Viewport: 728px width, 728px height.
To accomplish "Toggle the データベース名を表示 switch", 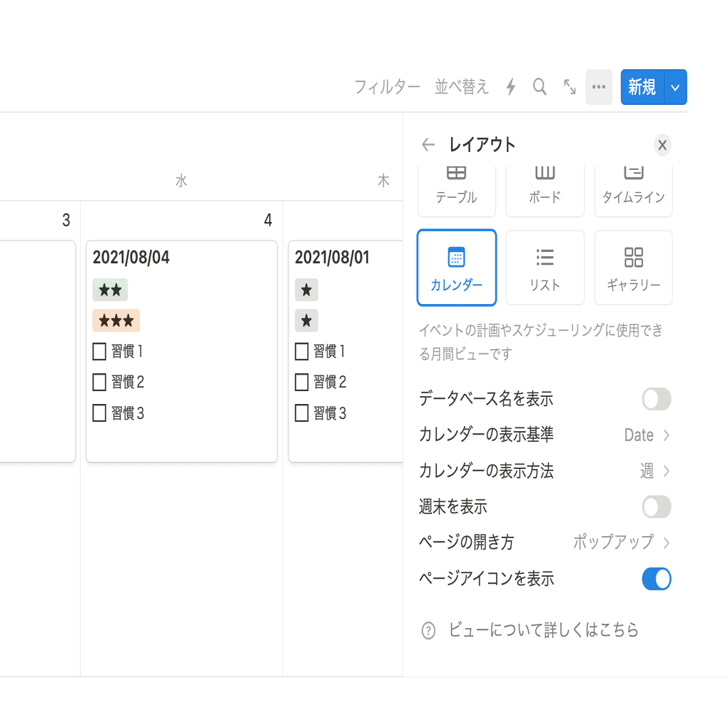I will tap(656, 399).
